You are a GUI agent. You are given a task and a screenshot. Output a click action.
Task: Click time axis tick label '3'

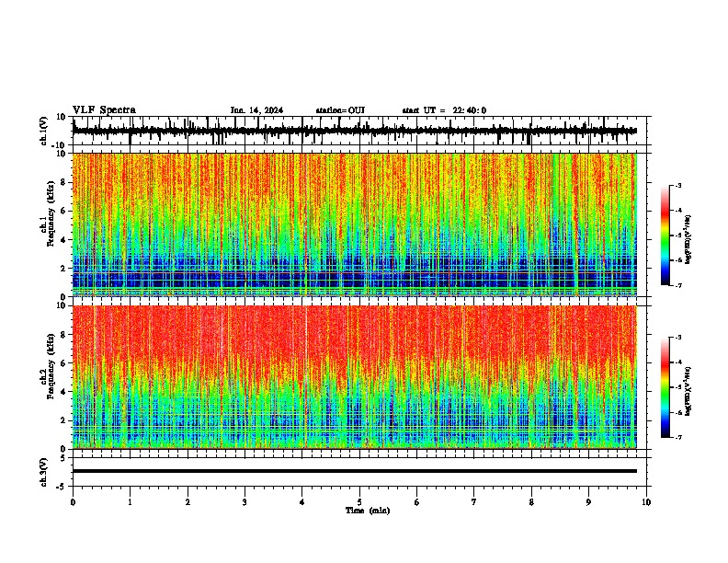245,502
